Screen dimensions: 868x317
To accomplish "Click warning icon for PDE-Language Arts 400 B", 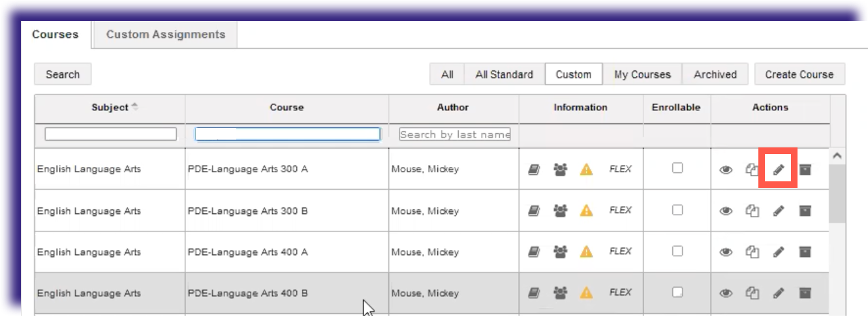I will 586,293.
